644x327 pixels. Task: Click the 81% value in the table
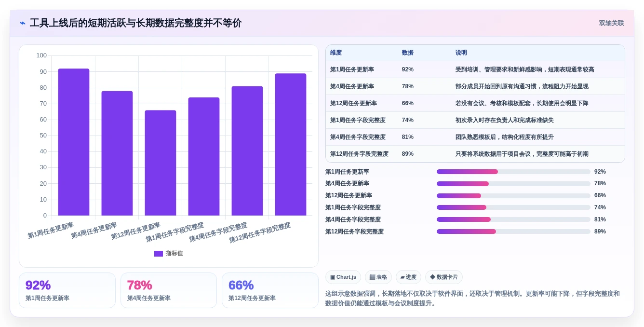click(408, 137)
